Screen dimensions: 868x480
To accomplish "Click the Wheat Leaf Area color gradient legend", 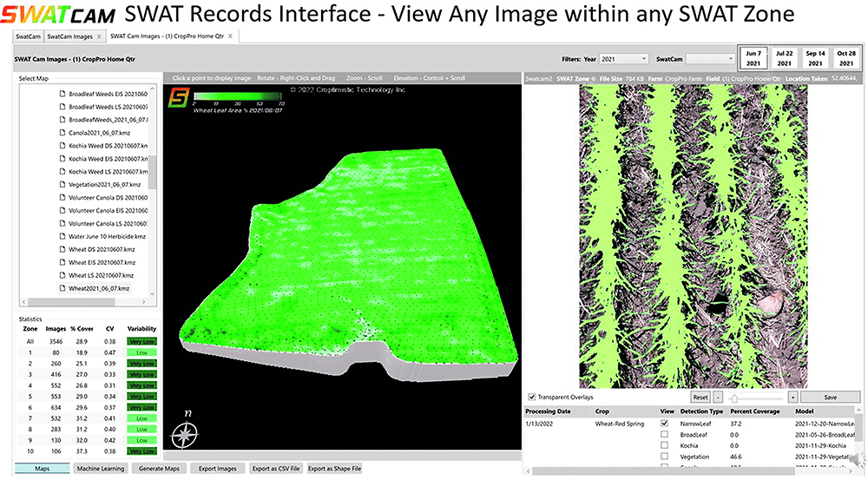I will (237, 96).
